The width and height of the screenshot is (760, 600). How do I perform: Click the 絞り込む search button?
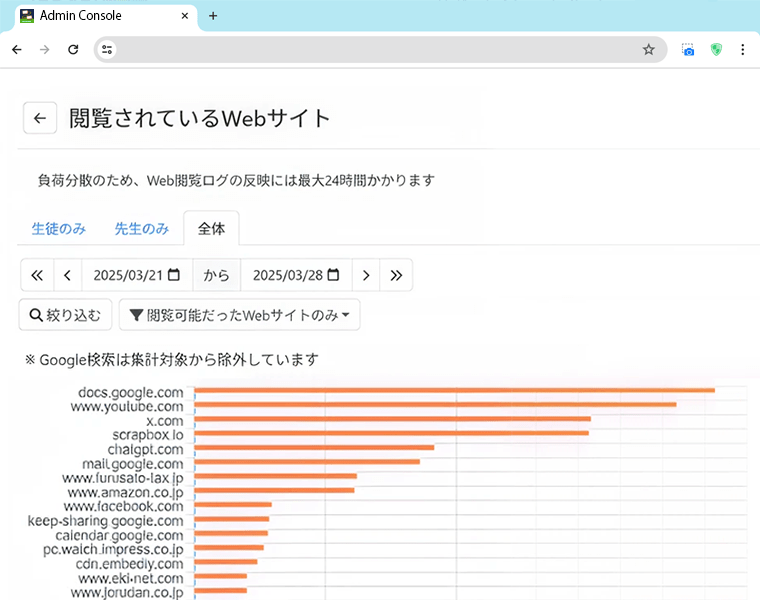click(65, 315)
